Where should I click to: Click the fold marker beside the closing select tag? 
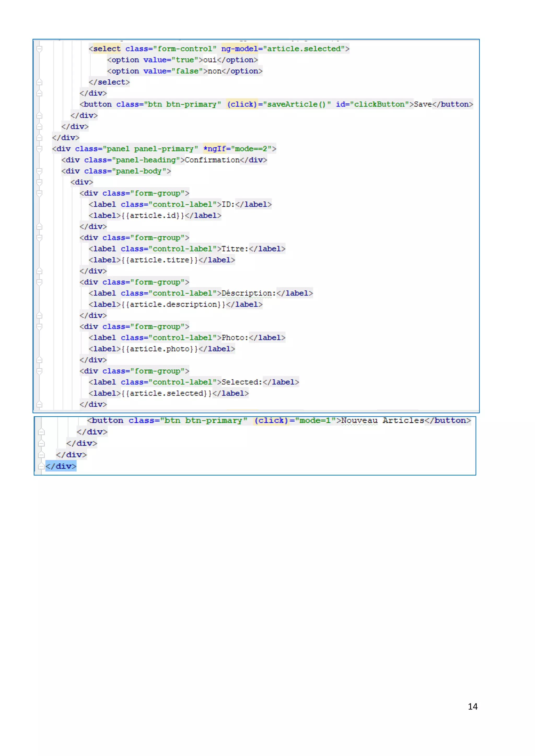(x=39, y=82)
